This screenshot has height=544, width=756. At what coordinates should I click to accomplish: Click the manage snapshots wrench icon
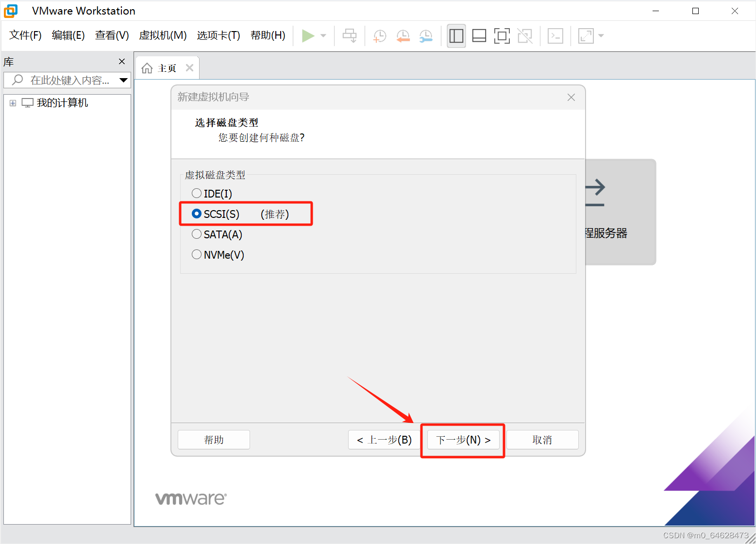[x=426, y=35]
